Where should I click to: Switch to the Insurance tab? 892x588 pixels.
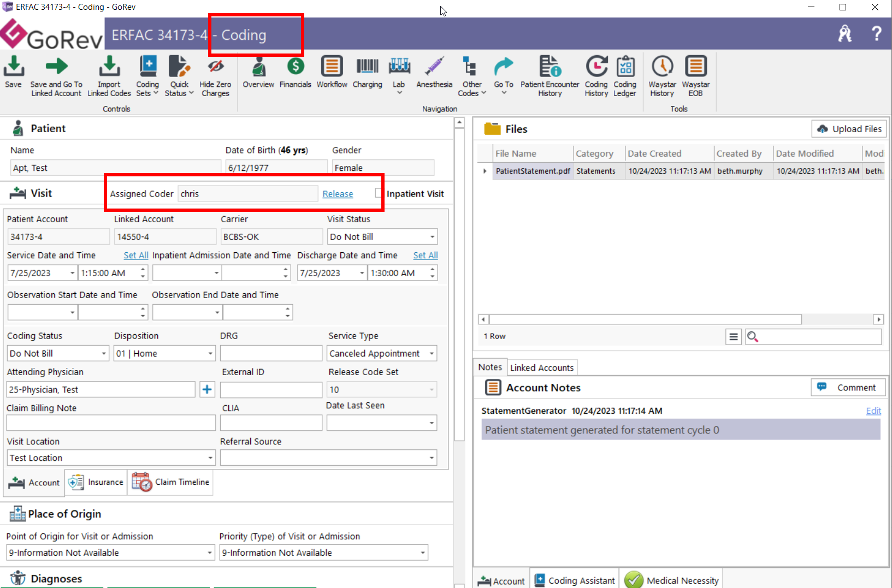point(96,482)
